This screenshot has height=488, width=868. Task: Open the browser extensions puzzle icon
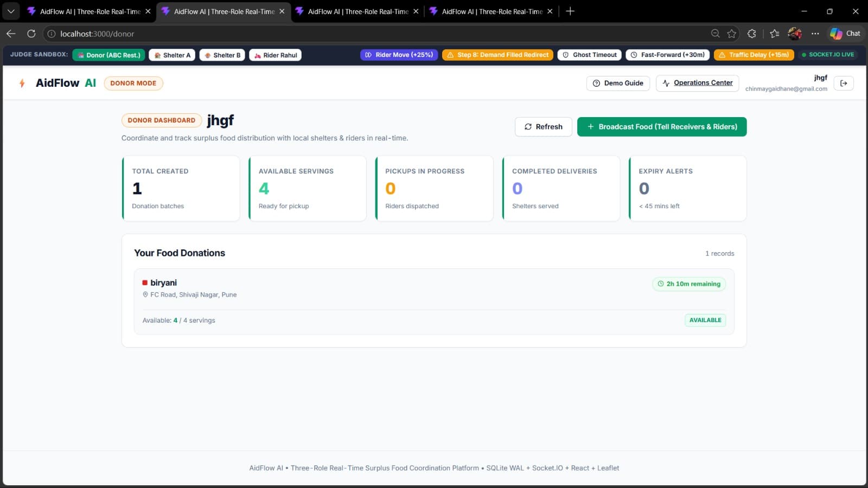pyautogui.click(x=752, y=34)
